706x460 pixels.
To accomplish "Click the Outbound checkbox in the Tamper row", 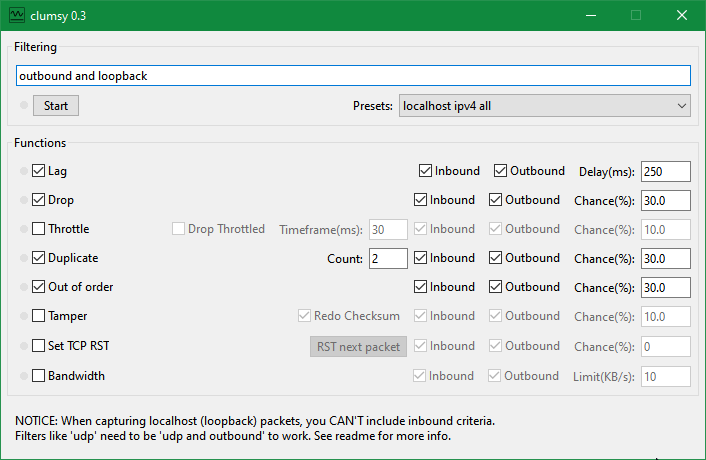I will point(495,316).
